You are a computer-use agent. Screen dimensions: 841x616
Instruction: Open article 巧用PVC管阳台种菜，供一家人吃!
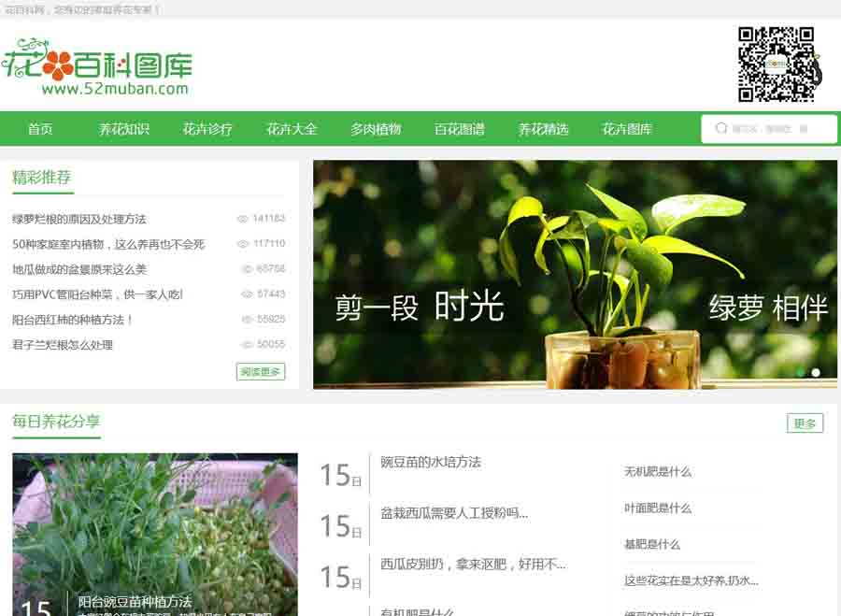(x=97, y=294)
